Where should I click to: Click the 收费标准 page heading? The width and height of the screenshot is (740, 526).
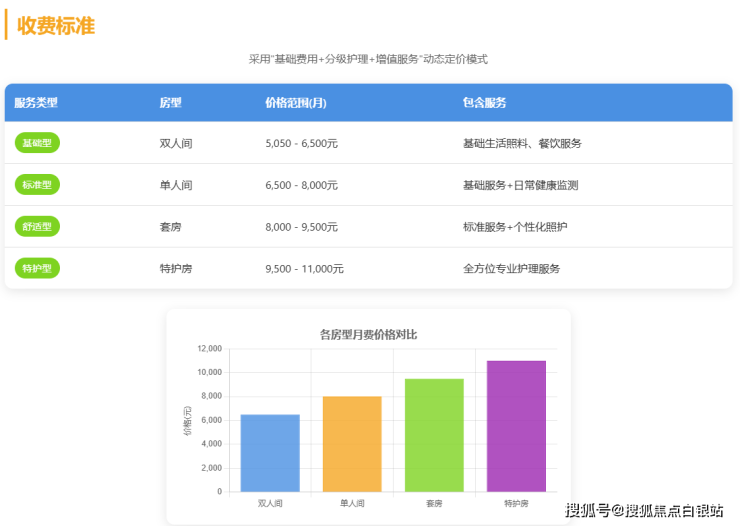(x=56, y=26)
